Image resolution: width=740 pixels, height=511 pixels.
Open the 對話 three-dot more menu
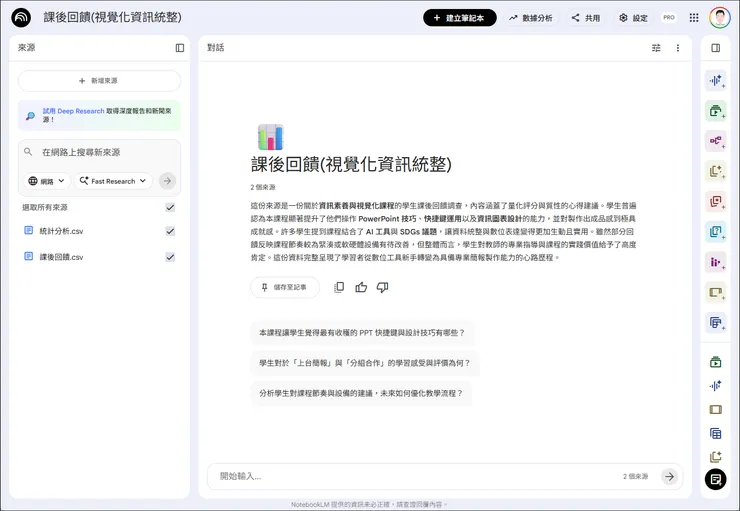678,48
